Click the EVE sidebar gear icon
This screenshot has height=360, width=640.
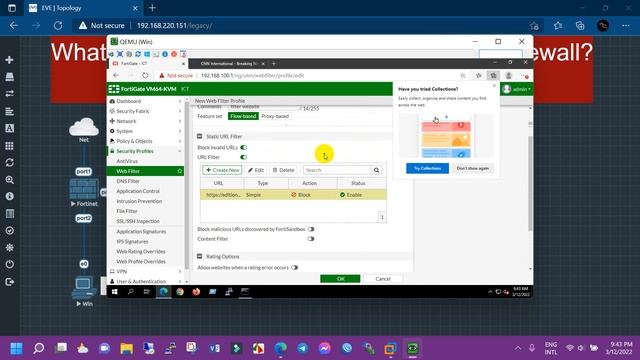[x=9, y=247]
